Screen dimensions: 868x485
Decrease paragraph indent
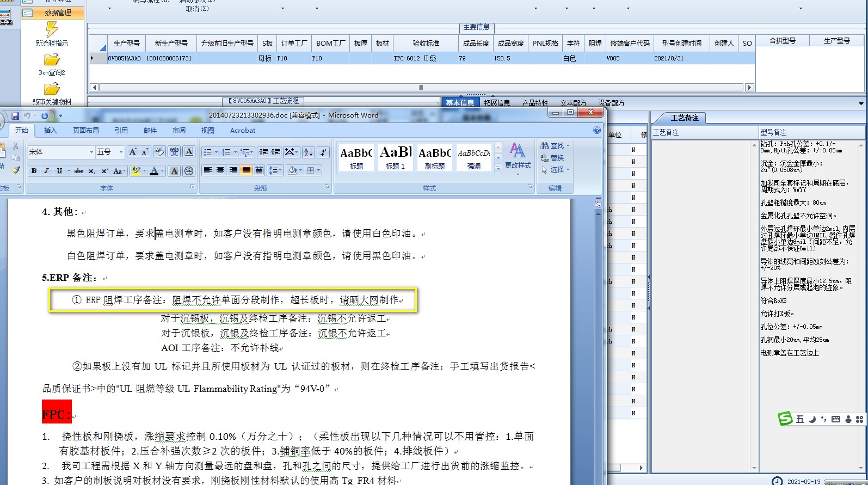[263, 152]
